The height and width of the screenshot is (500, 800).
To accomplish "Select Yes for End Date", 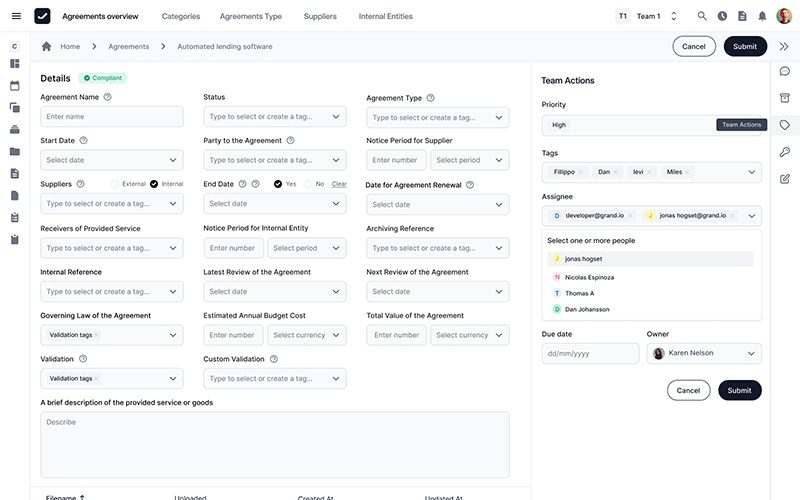I will click(x=278, y=184).
